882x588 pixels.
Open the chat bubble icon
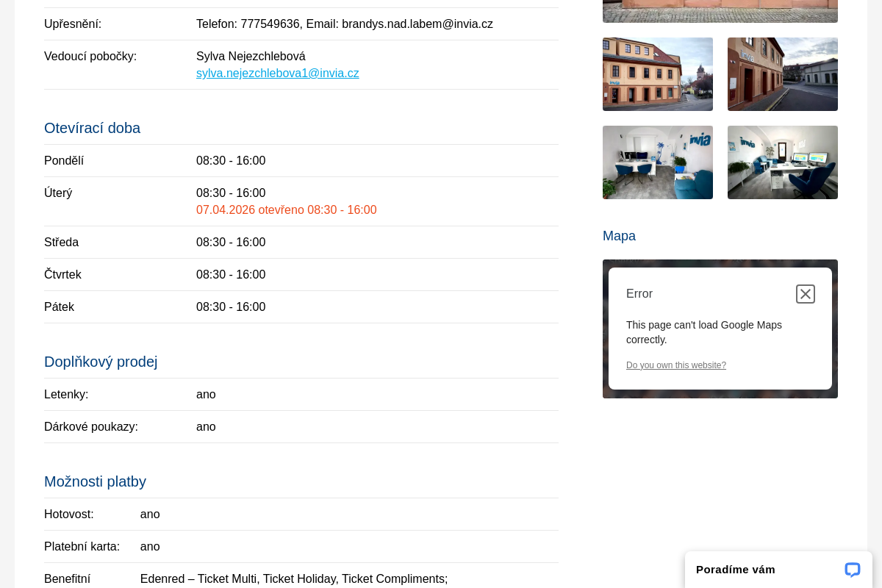852,570
